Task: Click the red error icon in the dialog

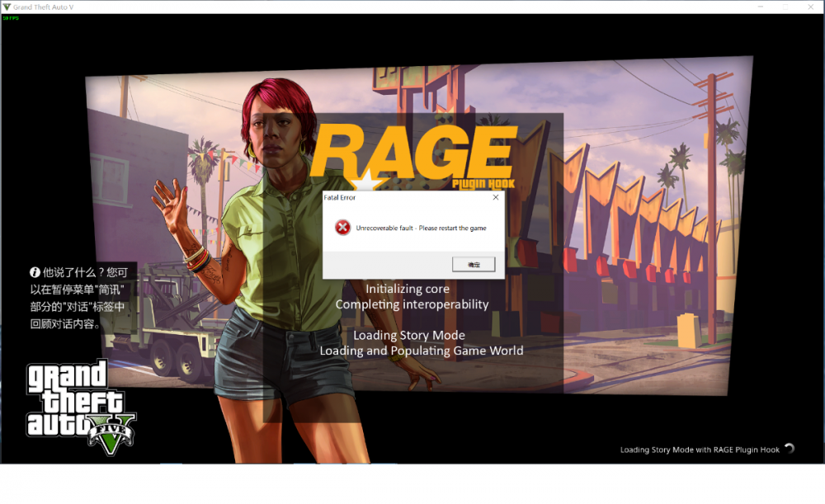Action: pyautogui.click(x=342, y=228)
